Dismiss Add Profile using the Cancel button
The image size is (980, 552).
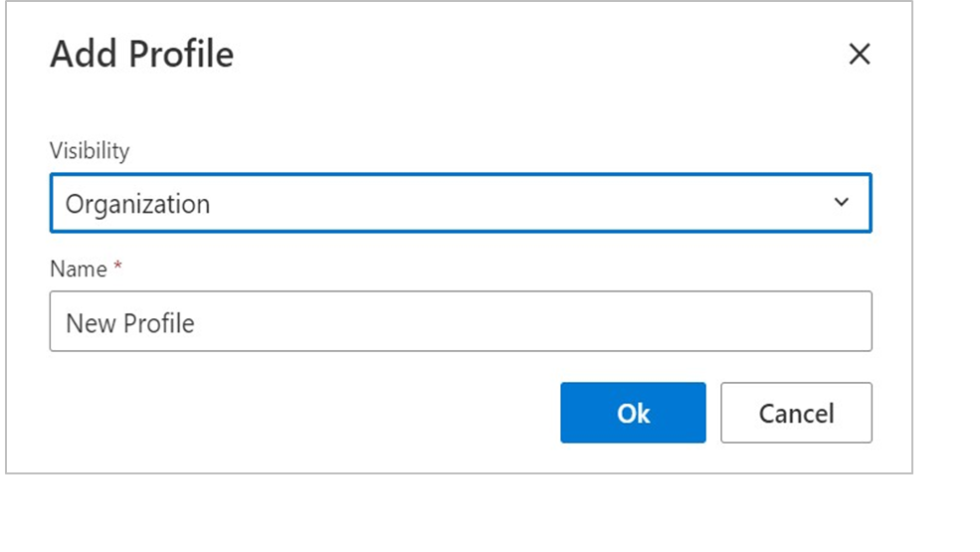point(796,413)
